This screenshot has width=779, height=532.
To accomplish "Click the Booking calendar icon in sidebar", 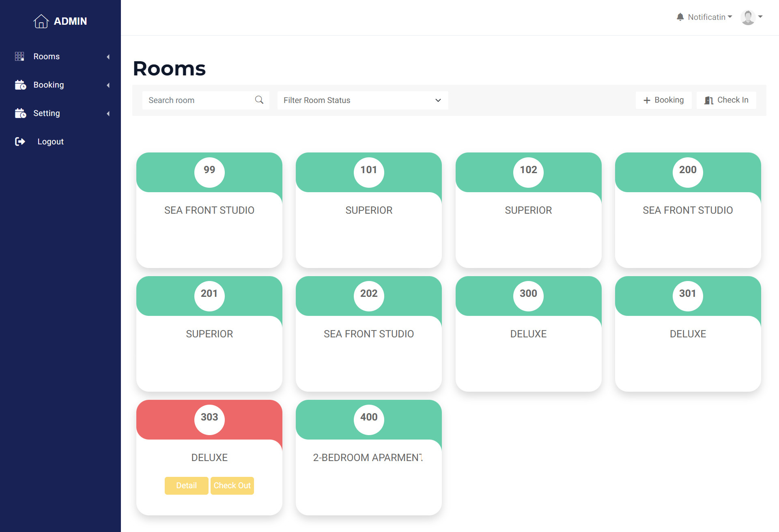I will tap(20, 85).
